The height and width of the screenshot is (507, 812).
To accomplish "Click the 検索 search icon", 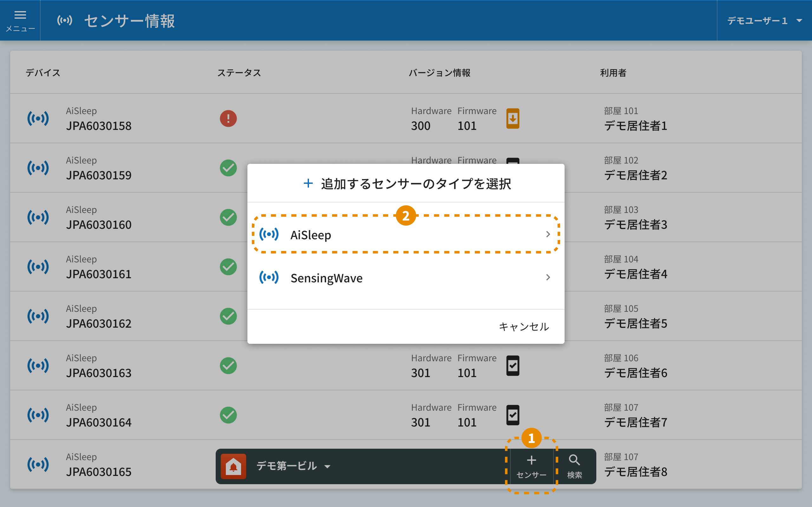I will pos(574,466).
